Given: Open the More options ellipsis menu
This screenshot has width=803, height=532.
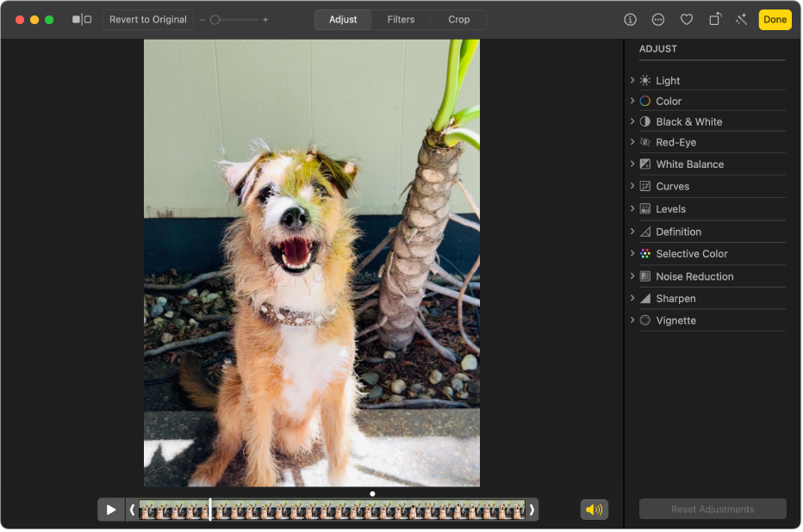Looking at the screenshot, I should [658, 20].
